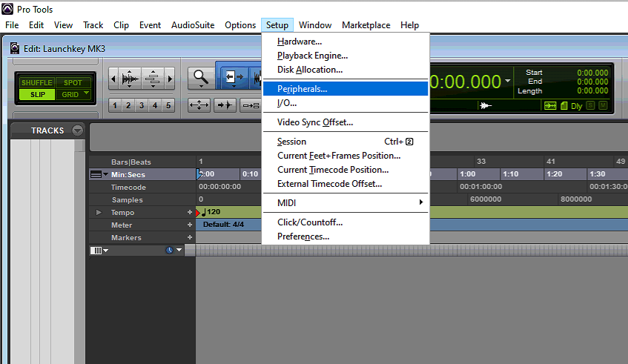Add a tempo change with Tempo plus
The image size is (628, 364).
[x=190, y=212]
